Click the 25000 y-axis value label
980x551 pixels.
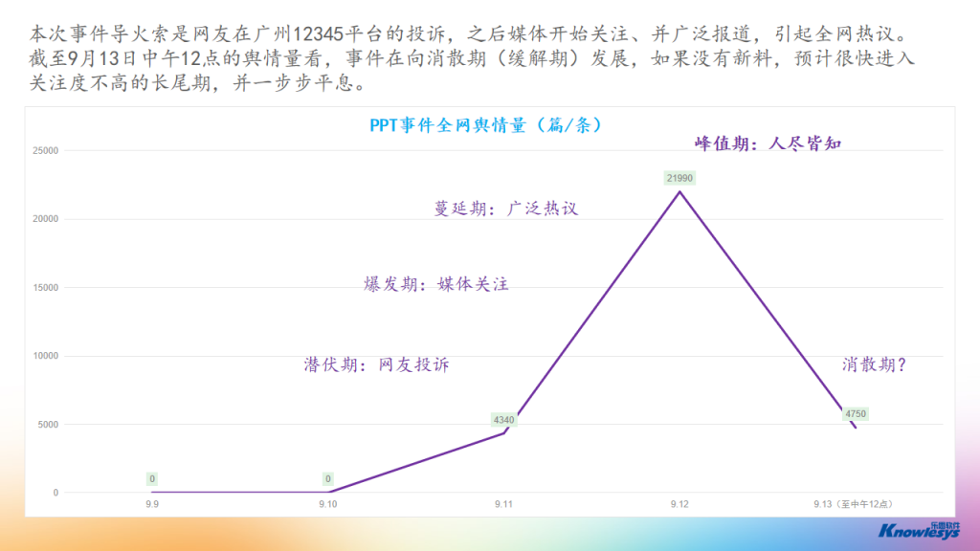click(46, 150)
